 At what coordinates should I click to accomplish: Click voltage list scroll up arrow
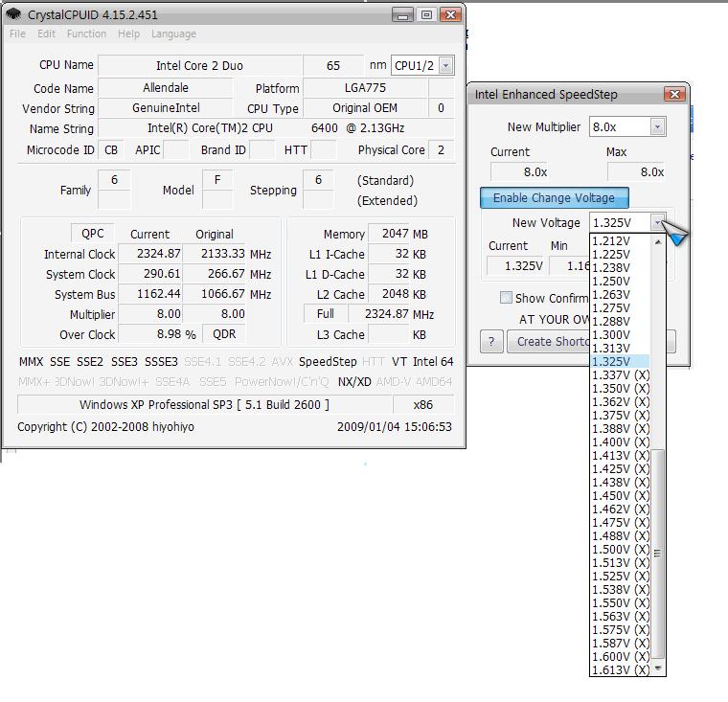click(657, 241)
